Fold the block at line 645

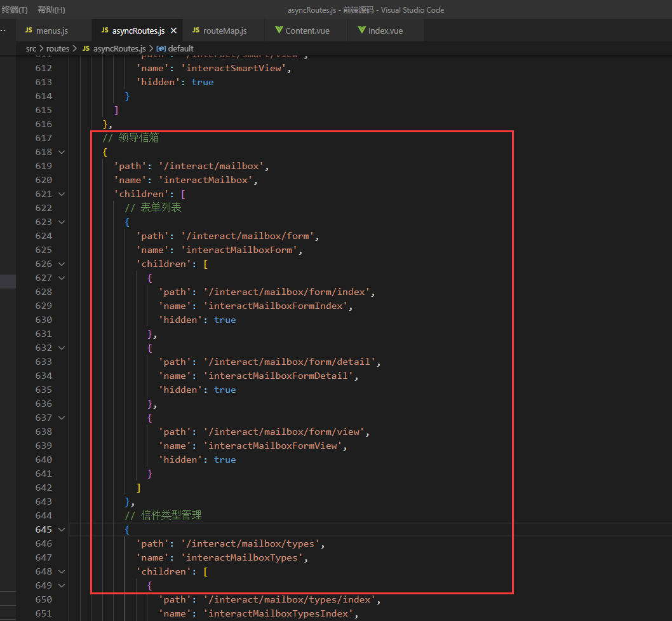tap(62, 529)
